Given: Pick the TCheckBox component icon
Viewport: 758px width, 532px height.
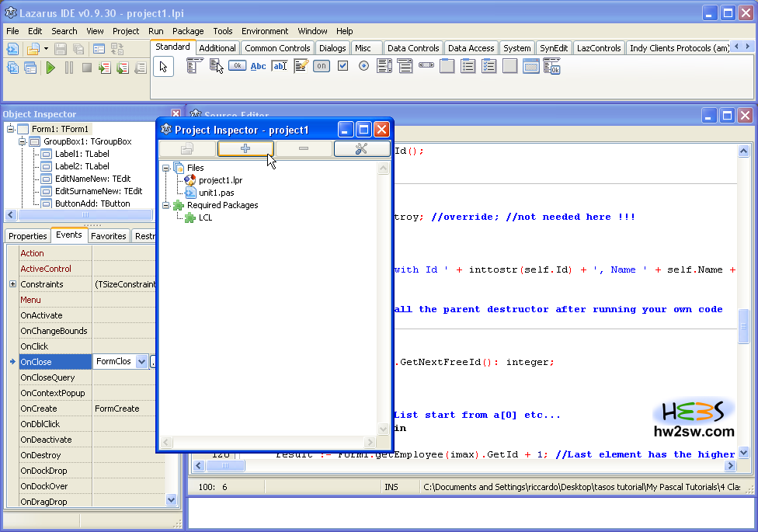Looking at the screenshot, I should [342, 66].
